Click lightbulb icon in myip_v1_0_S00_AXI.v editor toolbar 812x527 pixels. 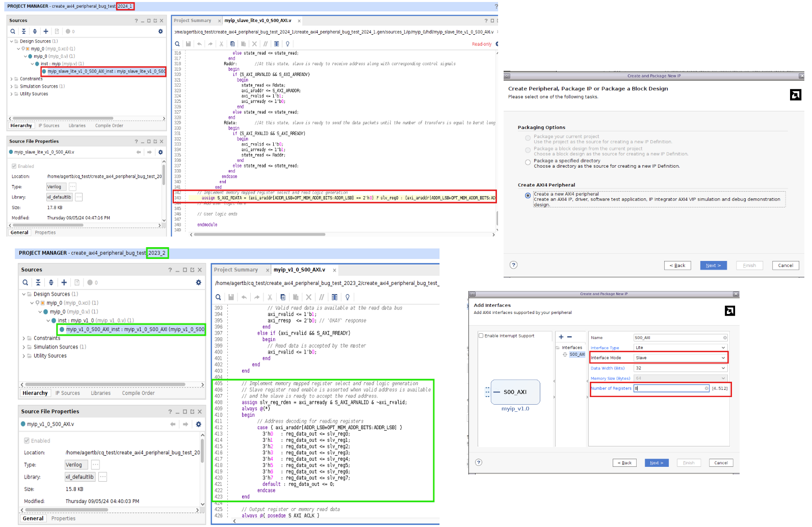coord(348,297)
